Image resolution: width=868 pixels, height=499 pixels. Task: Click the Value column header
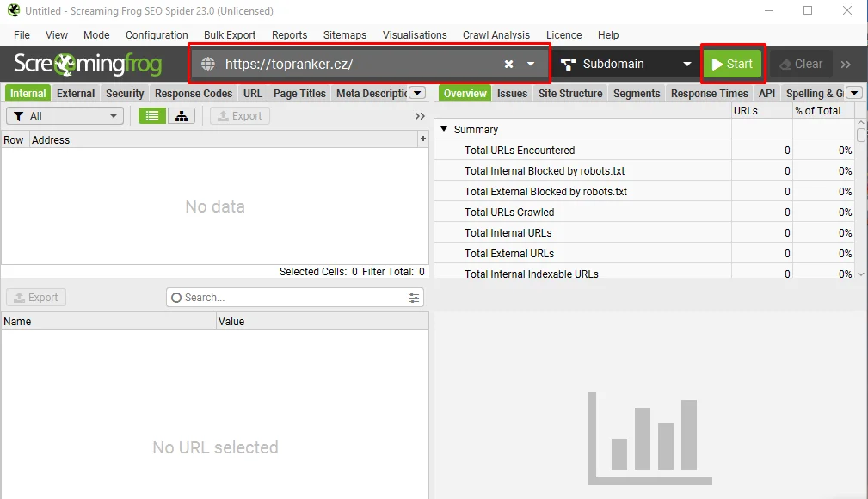(323, 321)
